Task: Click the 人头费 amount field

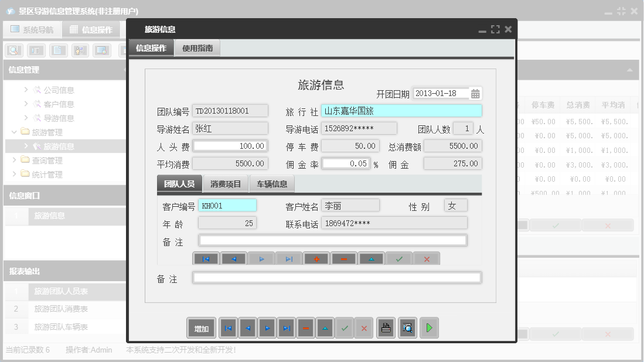Action: pyautogui.click(x=230, y=146)
